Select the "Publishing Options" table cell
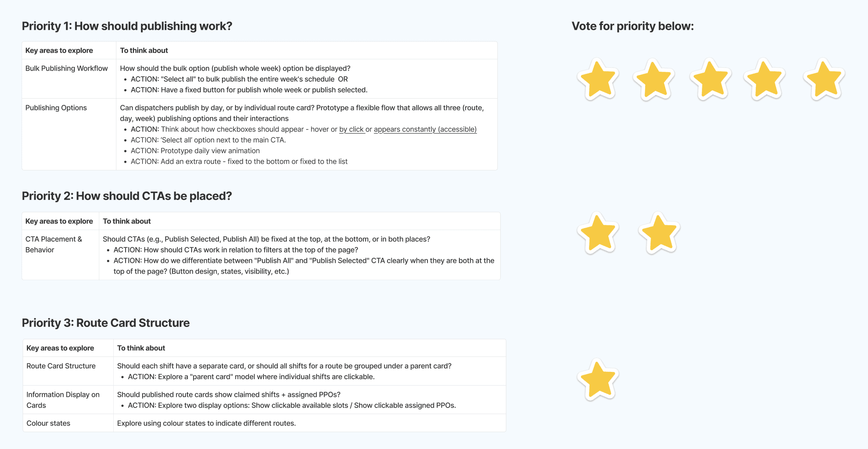The width and height of the screenshot is (868, 449). [x=69, y=134]
